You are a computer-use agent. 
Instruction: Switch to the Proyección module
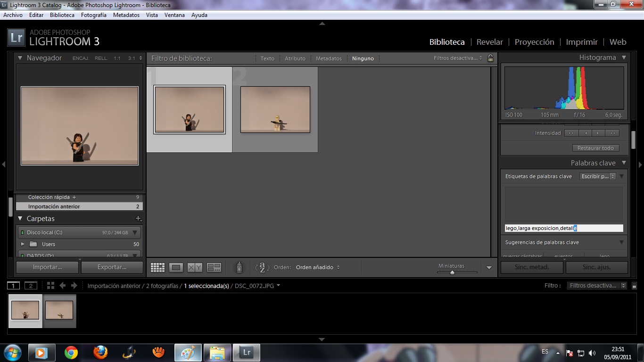(x=535, y=42)
